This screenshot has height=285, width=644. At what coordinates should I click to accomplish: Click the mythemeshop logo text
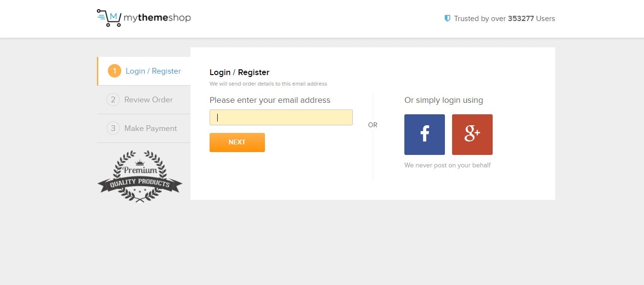(157, 18)
